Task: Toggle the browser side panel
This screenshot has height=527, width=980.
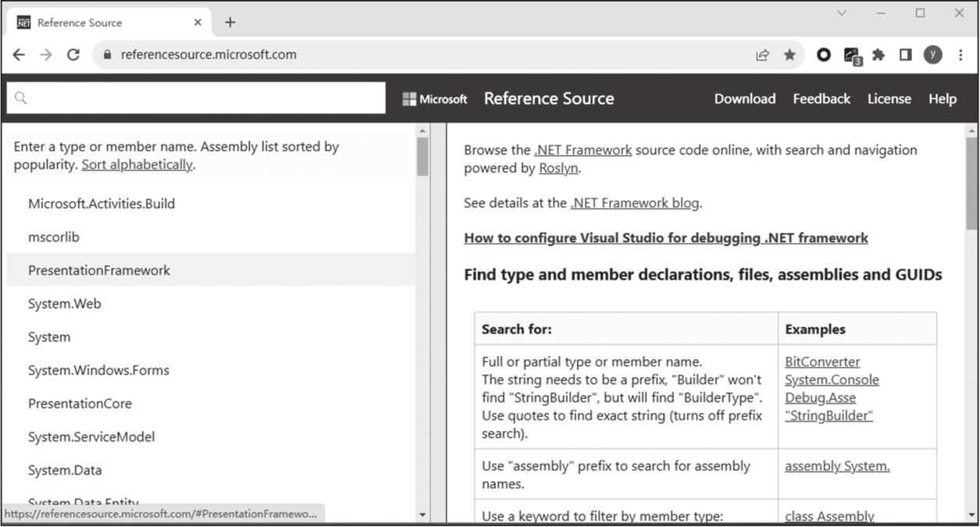Action: click(906, 55)
